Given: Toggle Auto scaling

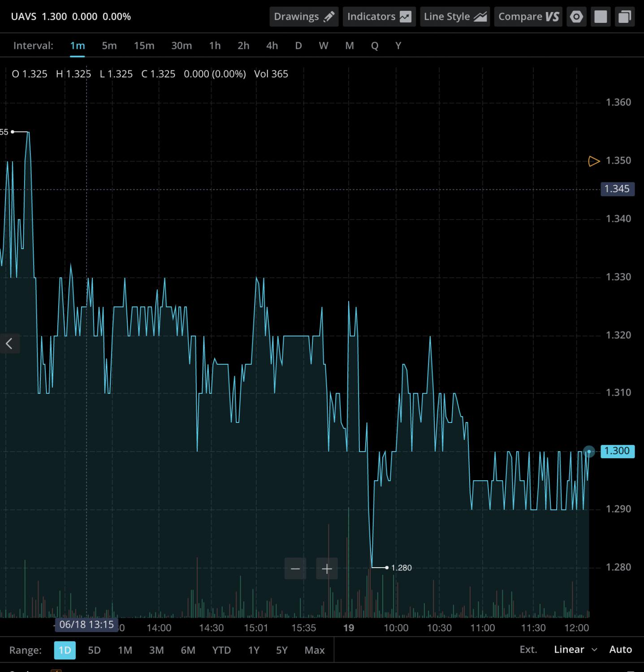Looking at the screenshot, I should [621, 650].
